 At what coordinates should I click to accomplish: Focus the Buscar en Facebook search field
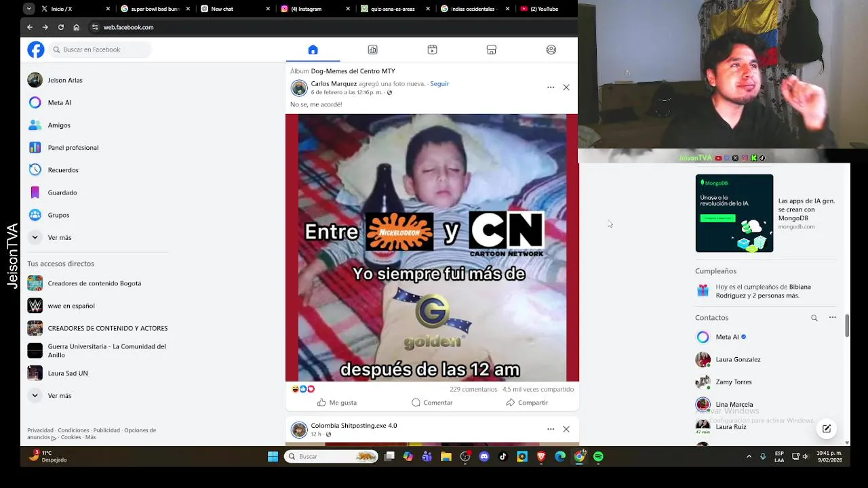[100, 49]
